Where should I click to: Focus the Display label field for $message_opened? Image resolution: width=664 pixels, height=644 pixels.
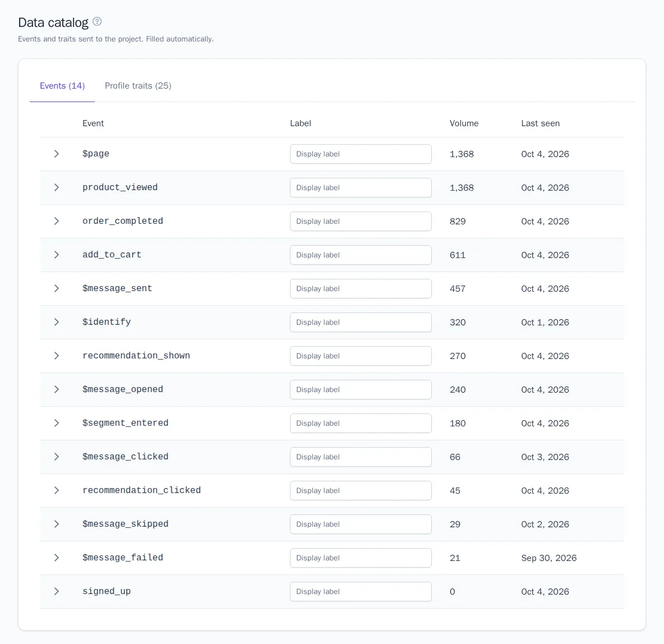click(x=361, y=390)
